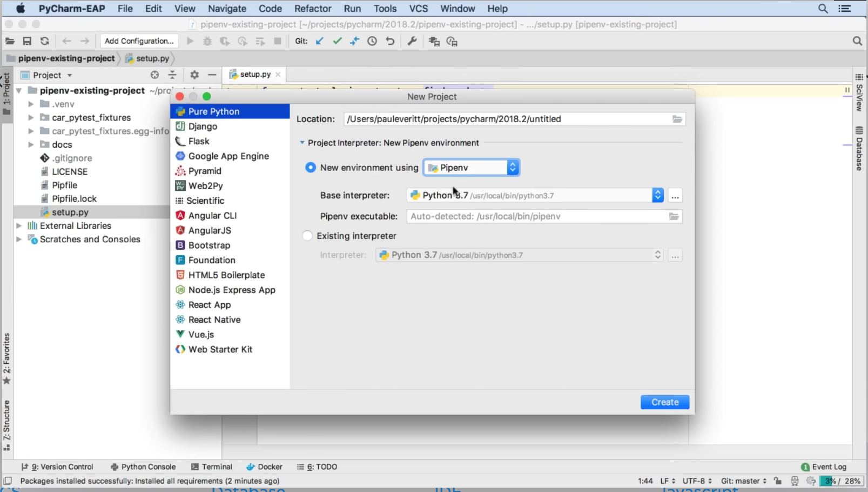
Task: Click the Create button
Action: click(x=665, y=402)
